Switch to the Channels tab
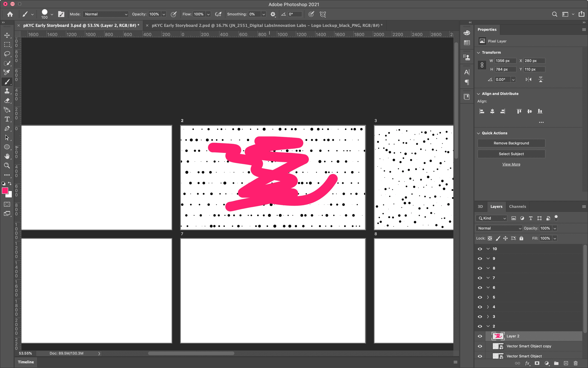 point(517,206)
